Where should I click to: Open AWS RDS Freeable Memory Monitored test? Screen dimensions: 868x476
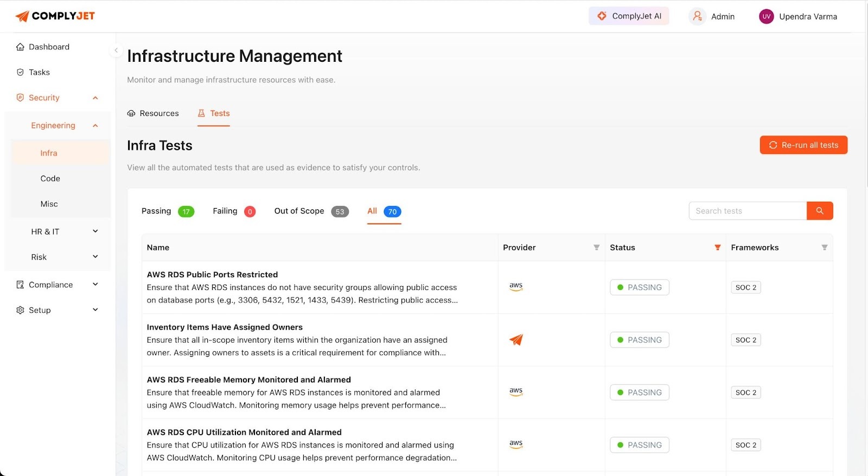pos(248,380)
